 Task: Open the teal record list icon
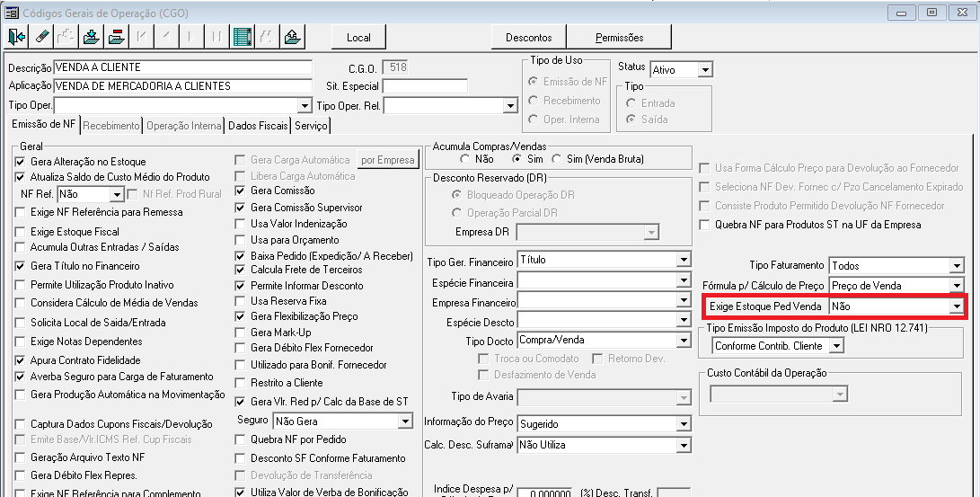pos(242,37)
